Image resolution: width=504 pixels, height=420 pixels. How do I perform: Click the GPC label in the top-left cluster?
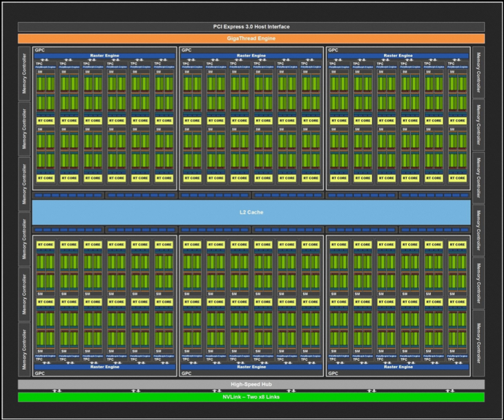pyautogui.click(x=40, y=50)
